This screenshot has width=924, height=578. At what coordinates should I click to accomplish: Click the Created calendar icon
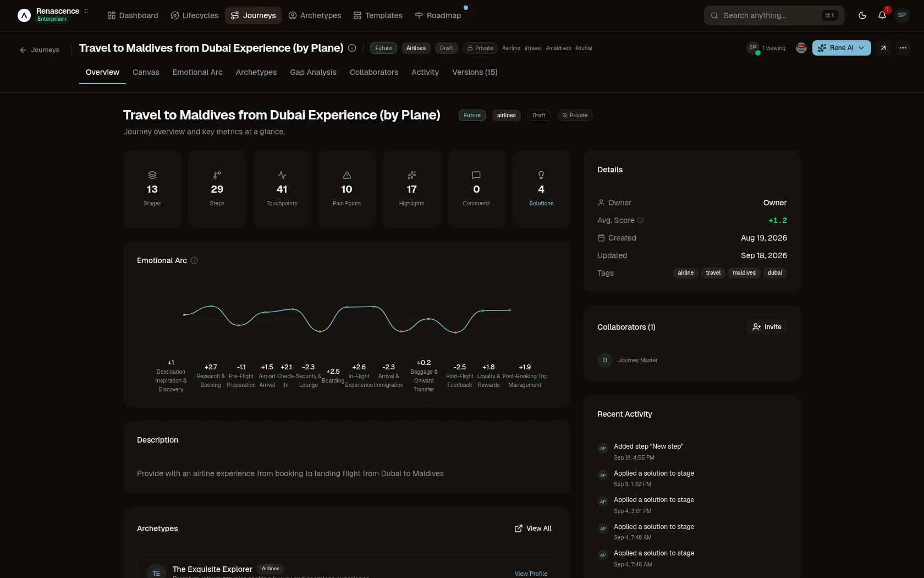(601, 238)
